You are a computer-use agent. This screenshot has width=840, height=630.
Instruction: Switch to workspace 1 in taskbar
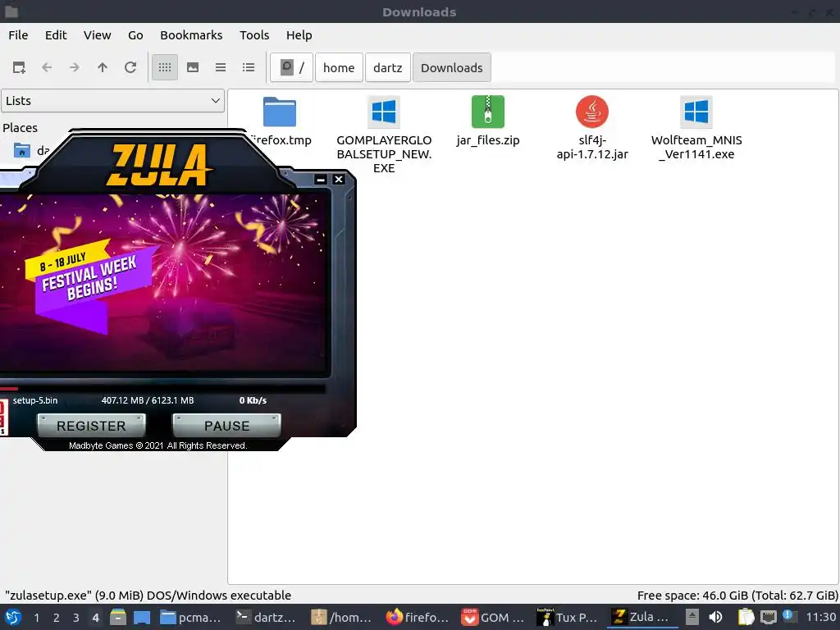tap(36, 618)
